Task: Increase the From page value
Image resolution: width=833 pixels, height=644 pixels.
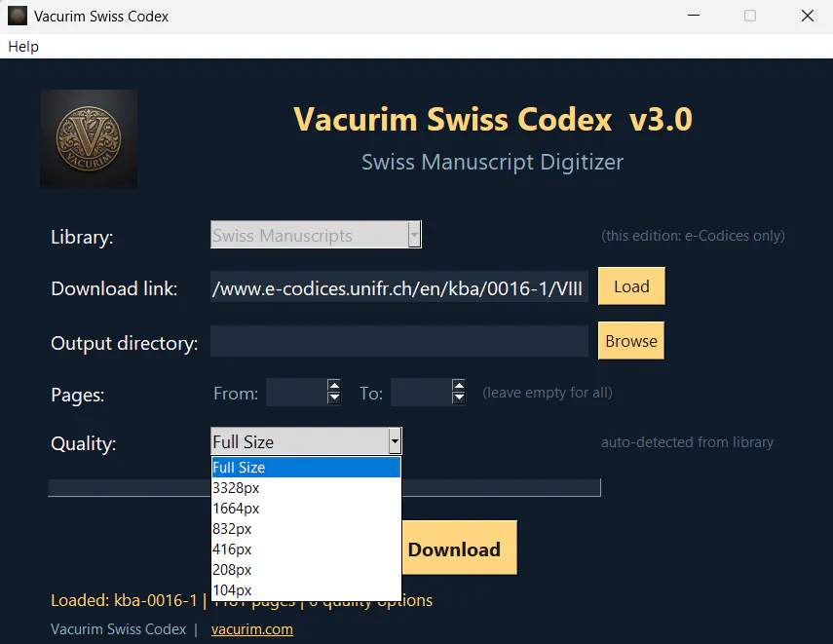Action: coord(334,386)
